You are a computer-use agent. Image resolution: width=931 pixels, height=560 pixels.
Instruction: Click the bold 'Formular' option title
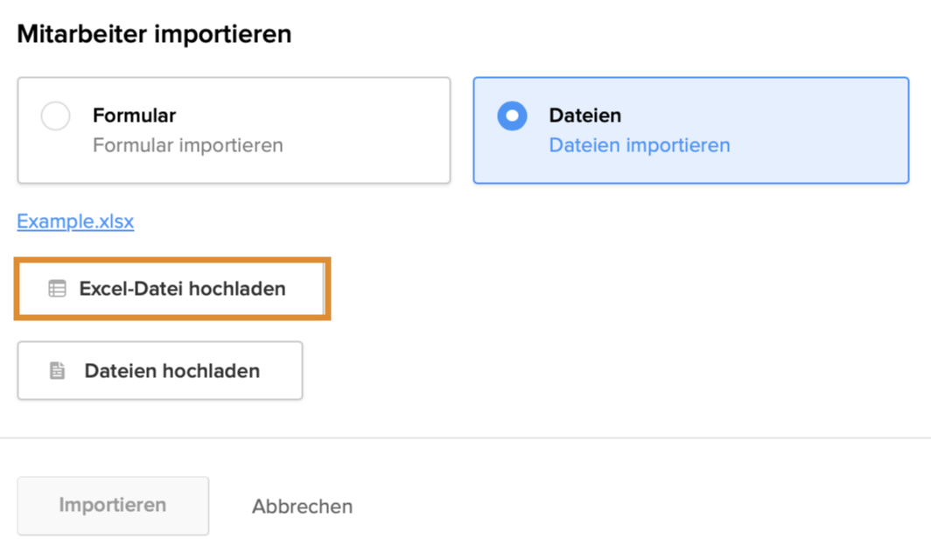(x=134, y=115)
